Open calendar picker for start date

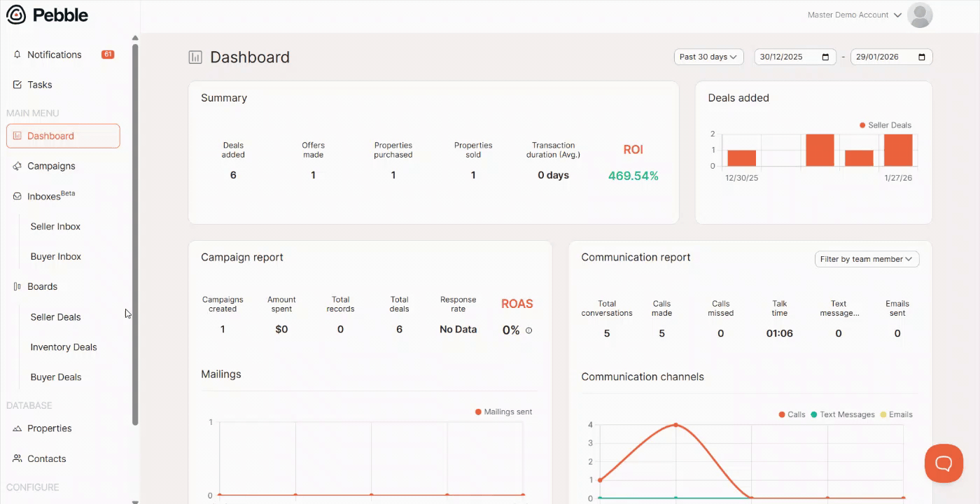pos(825,57)
